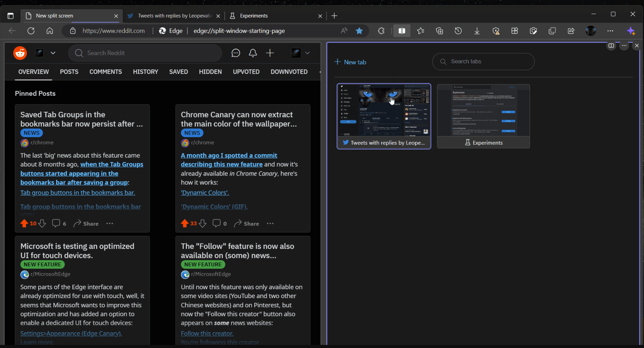This screenshot has height=348, width=644.
Task: Open Settings>Appearance (Edge Canary) link
Action: [71, 333]
